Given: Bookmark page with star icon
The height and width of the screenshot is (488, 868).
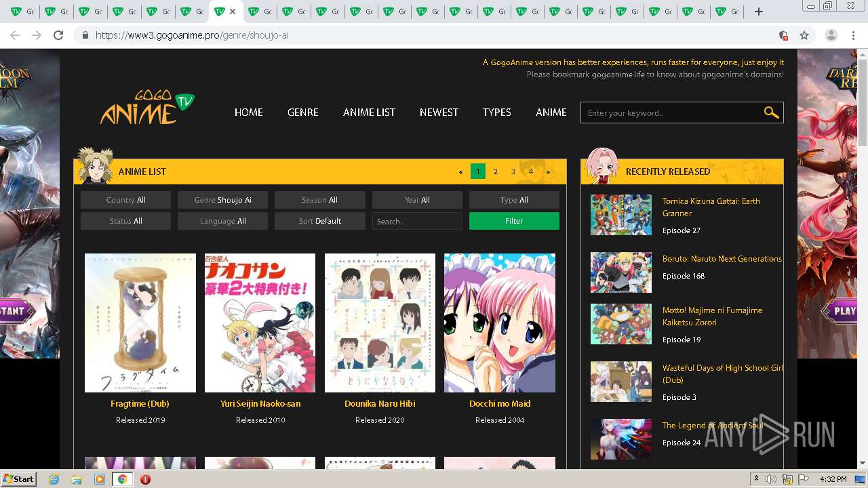Looking at the screenshot, I should click(804, 35).
